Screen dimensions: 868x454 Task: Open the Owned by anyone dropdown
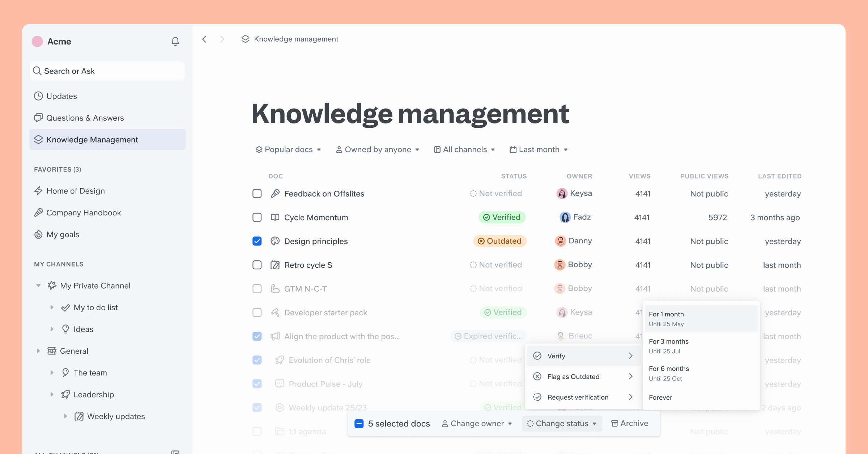(x=378, y=150)
